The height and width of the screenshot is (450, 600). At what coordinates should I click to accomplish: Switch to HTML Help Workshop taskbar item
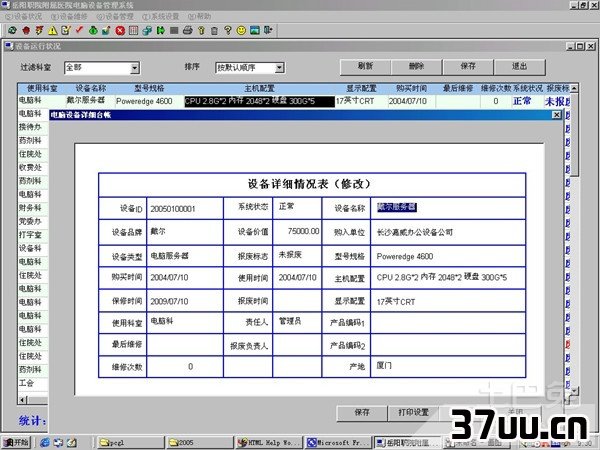coord(268,443)
